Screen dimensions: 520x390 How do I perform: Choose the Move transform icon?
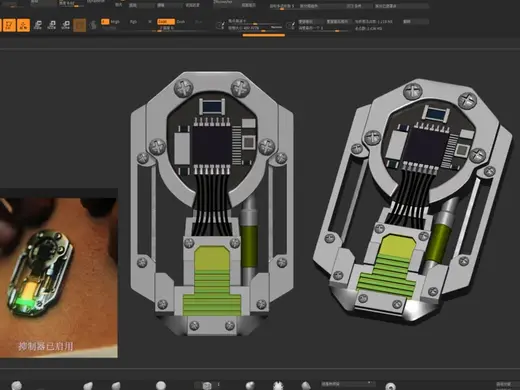(38, 25)
